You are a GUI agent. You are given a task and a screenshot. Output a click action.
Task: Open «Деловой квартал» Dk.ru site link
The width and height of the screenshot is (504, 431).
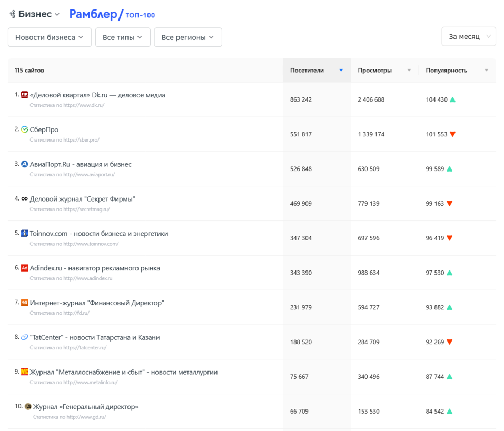tap(97, 95)
